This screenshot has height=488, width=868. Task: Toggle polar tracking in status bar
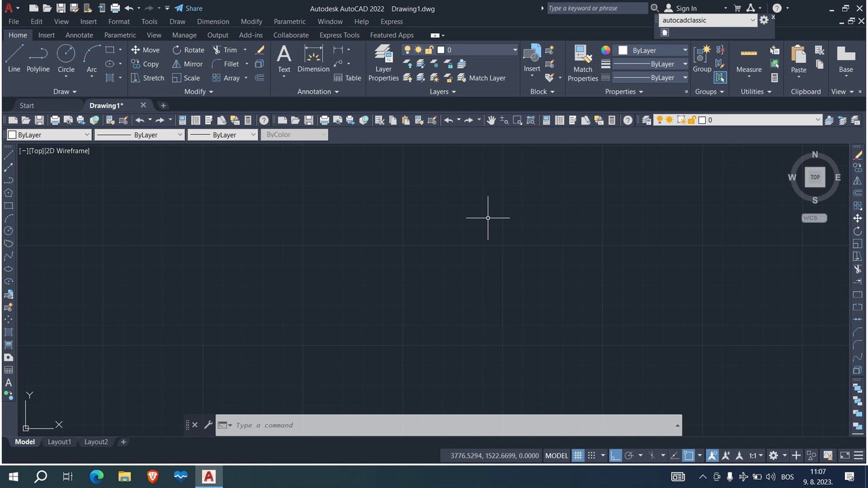[629, 455]
